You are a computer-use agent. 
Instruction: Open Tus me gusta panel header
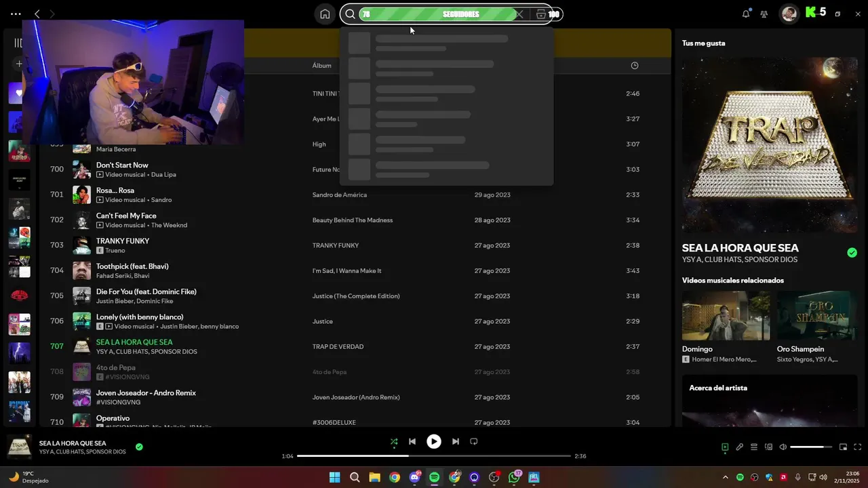(704, 43)
